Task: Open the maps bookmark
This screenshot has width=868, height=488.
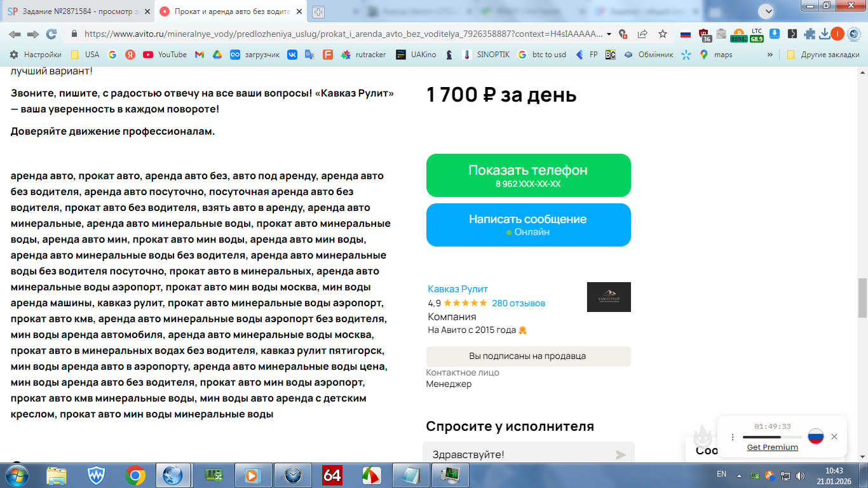Action: 716,55
